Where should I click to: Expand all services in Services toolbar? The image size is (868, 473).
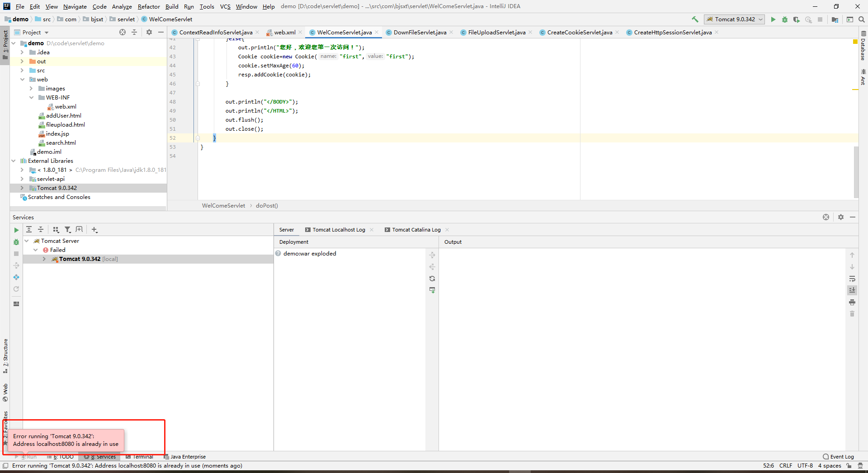29,230
